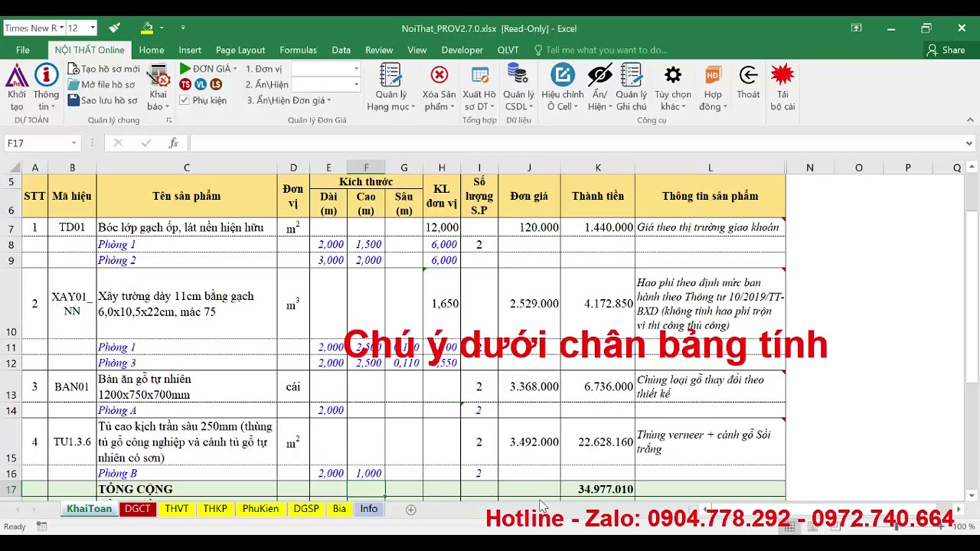Add a new sheet with plus button
980x551 pixels.
point(410,510)
